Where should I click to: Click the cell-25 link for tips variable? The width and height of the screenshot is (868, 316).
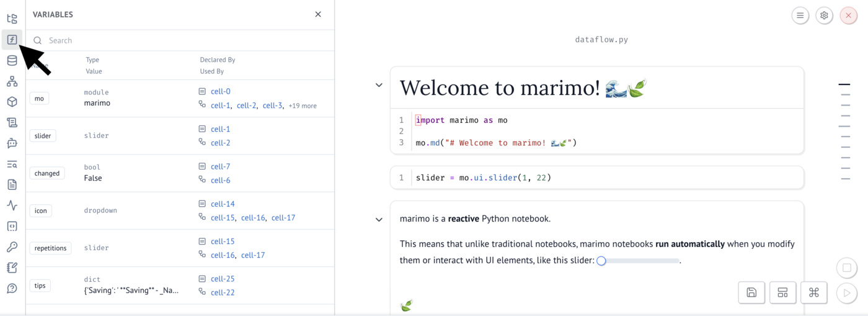pyautogui.click(x=223, y=279)
